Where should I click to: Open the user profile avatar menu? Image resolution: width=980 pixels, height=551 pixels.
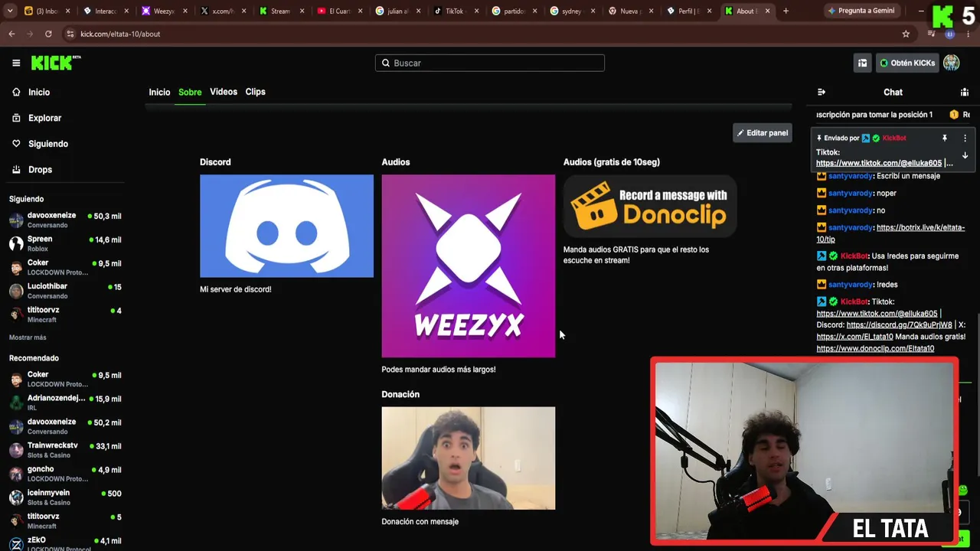tap(951, 63)
